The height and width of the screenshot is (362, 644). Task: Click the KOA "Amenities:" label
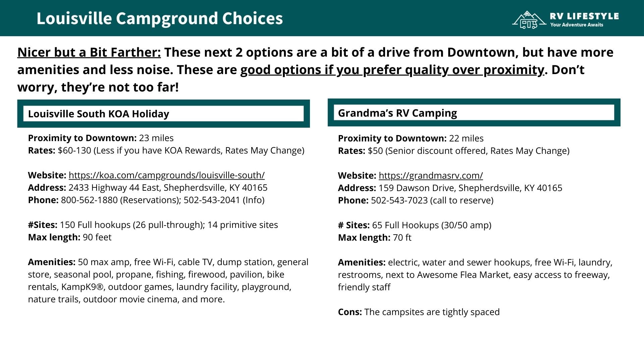click(x=52, y=262)
